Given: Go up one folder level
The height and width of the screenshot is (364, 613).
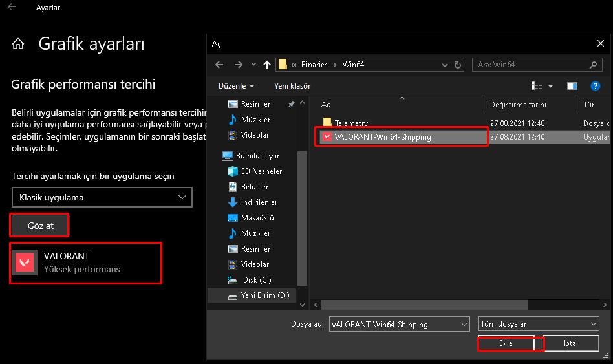Looking at the screenshot, I should pos(267,65).
